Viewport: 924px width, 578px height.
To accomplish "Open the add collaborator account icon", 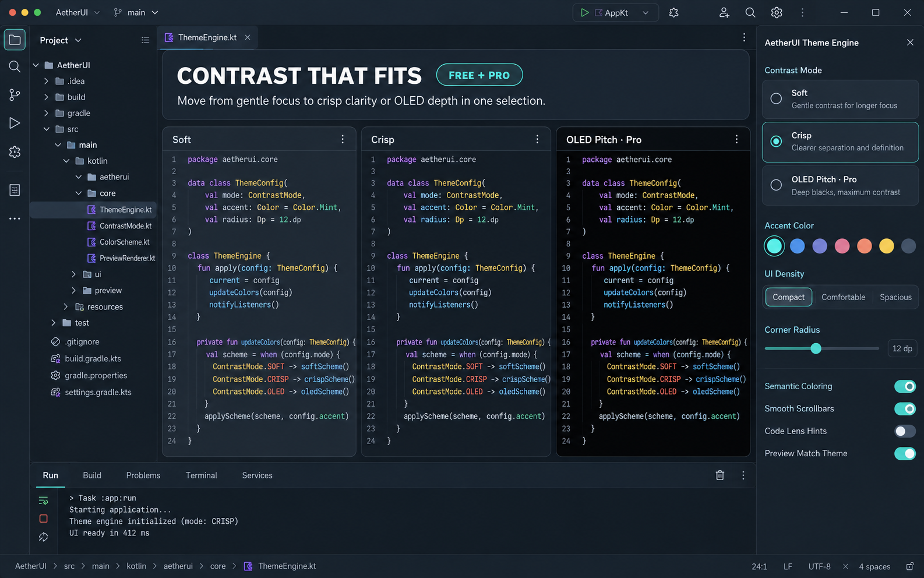I will 724,12.
